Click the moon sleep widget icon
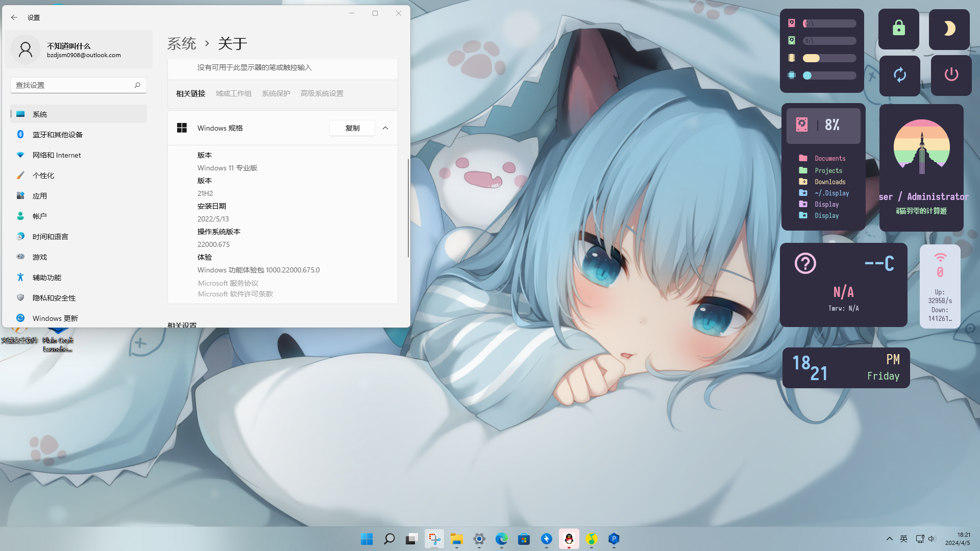Screen dimensions: 980x551 (x=949, y=29)
